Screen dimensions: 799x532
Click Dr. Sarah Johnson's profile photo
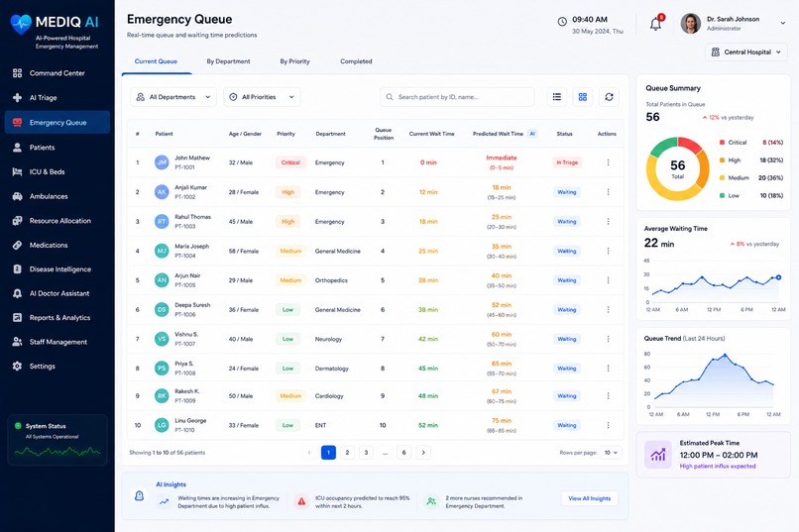tap(691, 24)
